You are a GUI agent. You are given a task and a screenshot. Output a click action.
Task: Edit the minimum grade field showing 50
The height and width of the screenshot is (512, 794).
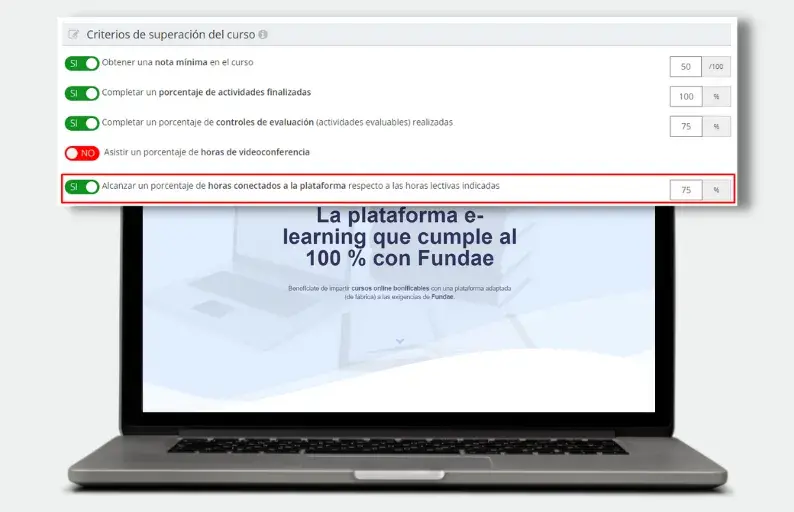coord(686,66)
